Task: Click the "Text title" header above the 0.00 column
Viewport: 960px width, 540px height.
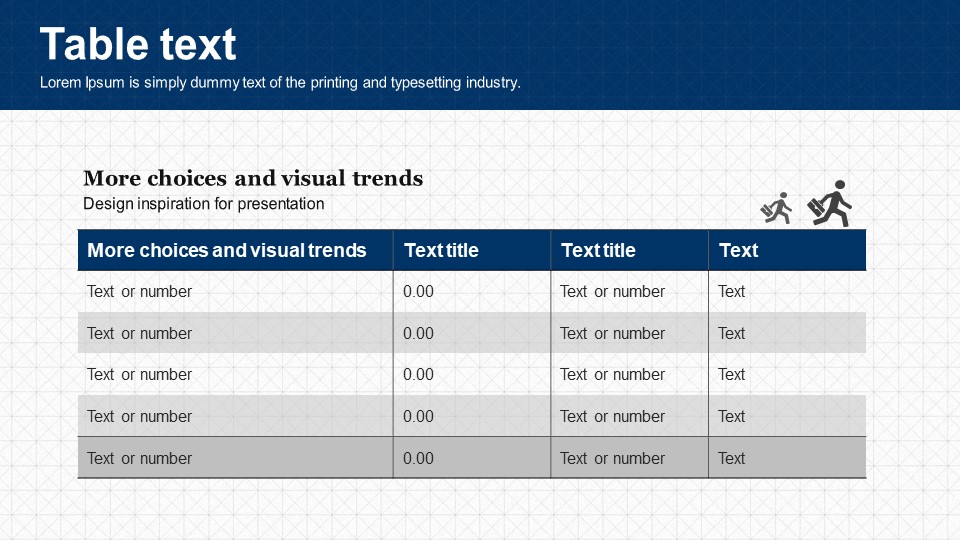Action: (441, 250)
